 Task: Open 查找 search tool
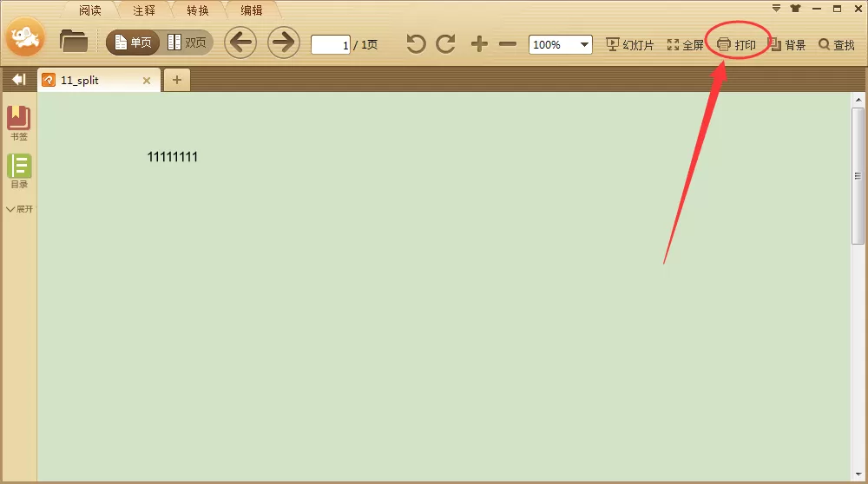pyautogui.click(x=837, y=45)
